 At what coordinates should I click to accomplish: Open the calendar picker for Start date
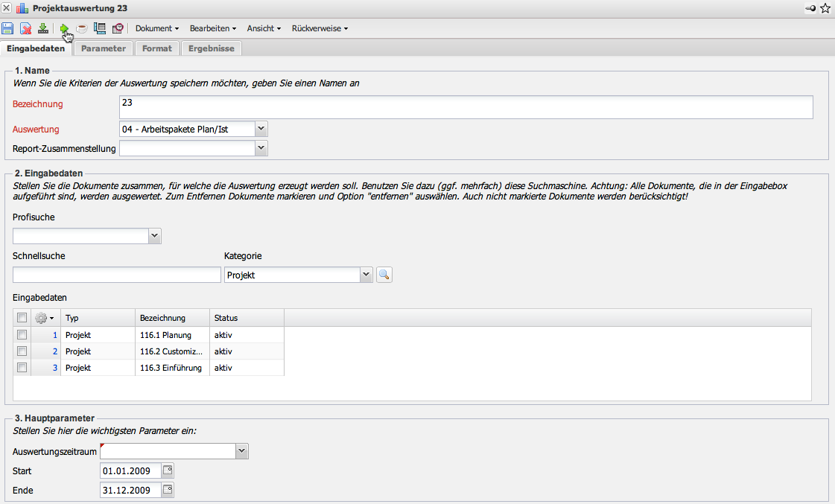[x=168, y=470]
